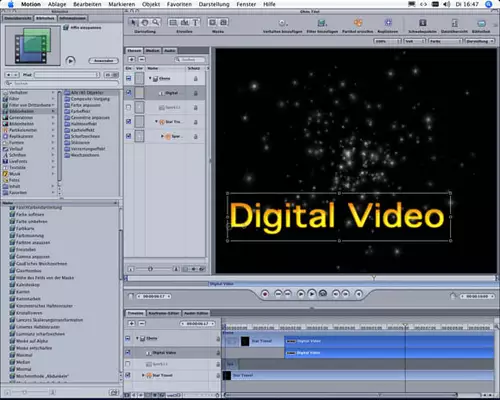Select the hand pan tool
Viewport: 500px width, 400px height.
pos(145,22)
